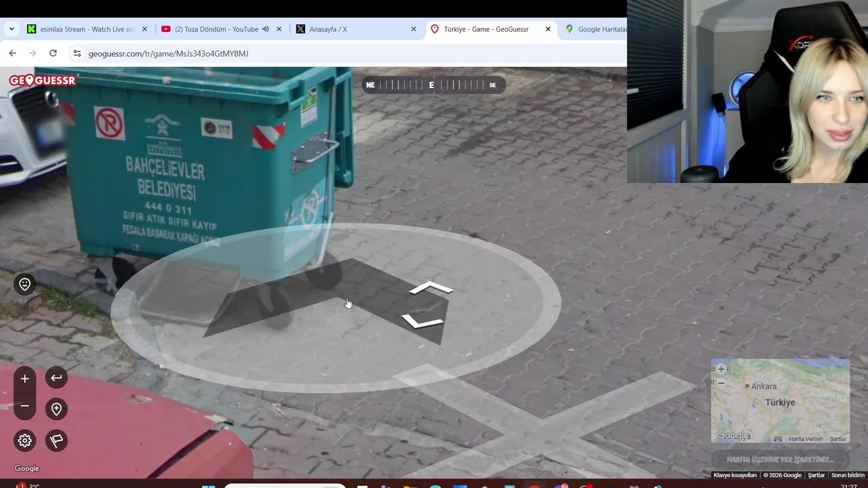
Task: Move forward using upper Street View arrow
Action: pyautogui.click(x=431, y=289)
